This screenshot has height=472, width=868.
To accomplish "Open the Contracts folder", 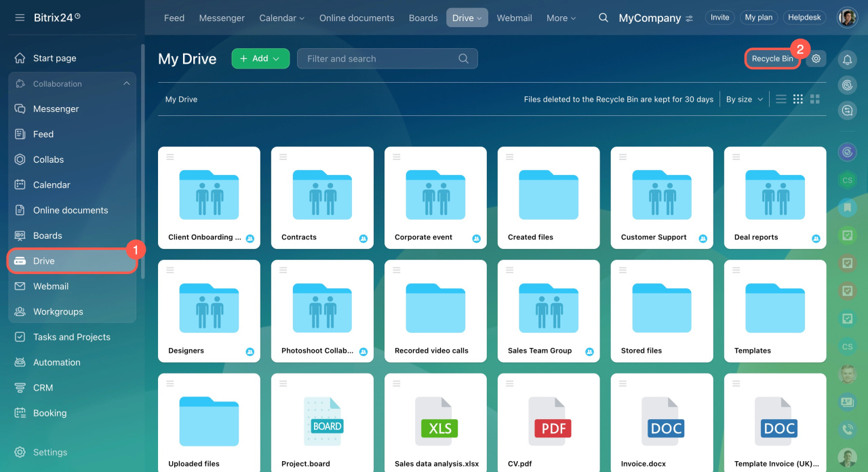I will (322, 198).
